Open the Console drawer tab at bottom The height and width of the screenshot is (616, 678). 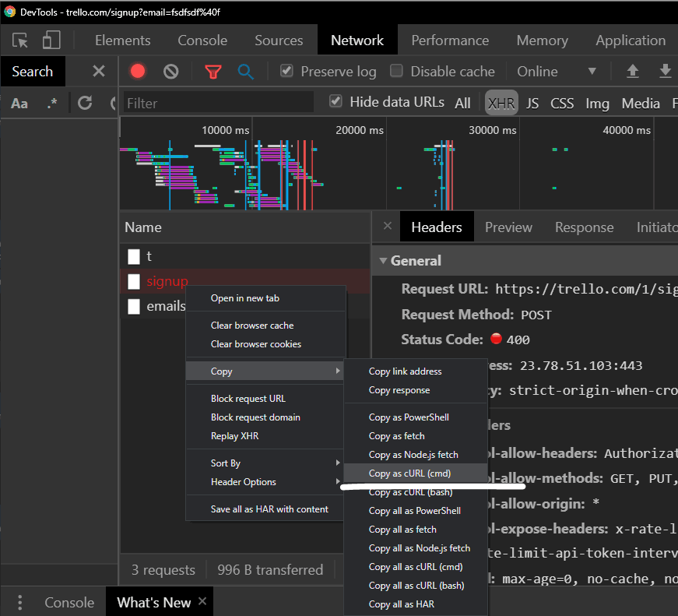point(69,602)
